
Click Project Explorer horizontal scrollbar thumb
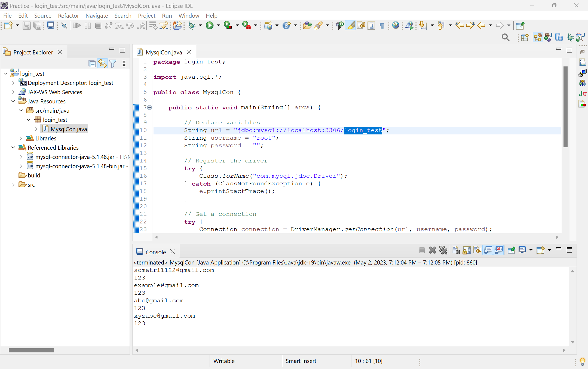pos(31,350)
